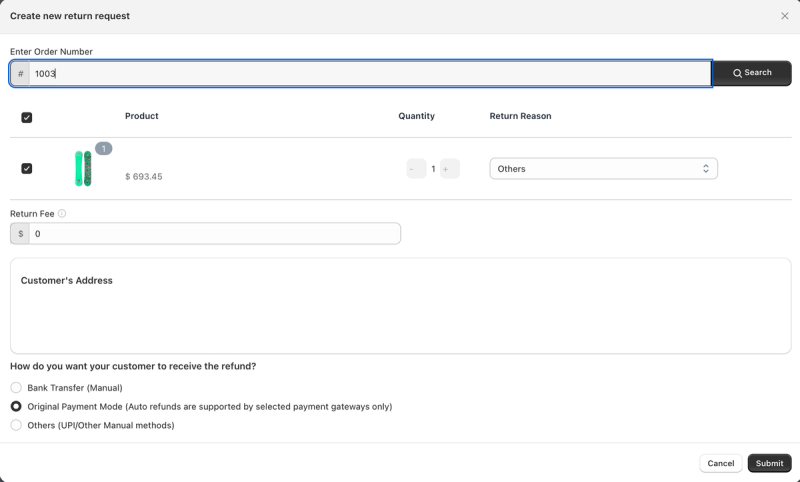This screenshot has height=482, width=800.
Task: Click the hash prefix of order number
Action: pos(20,73)
